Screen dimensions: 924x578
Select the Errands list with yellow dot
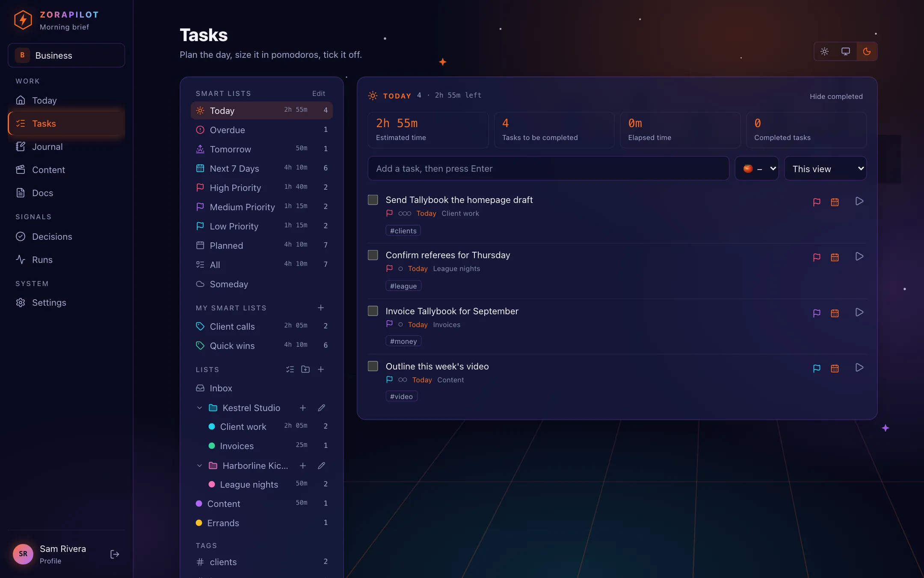(262, 523)
